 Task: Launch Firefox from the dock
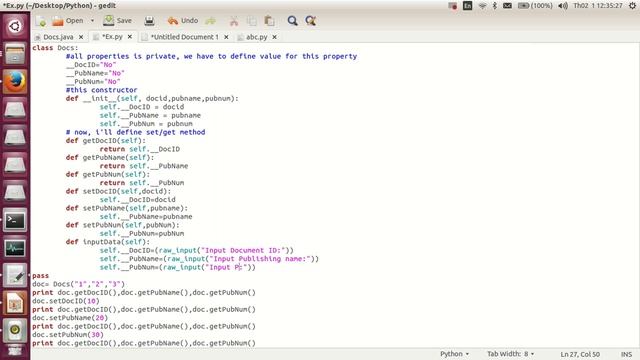tap(15, 81)
